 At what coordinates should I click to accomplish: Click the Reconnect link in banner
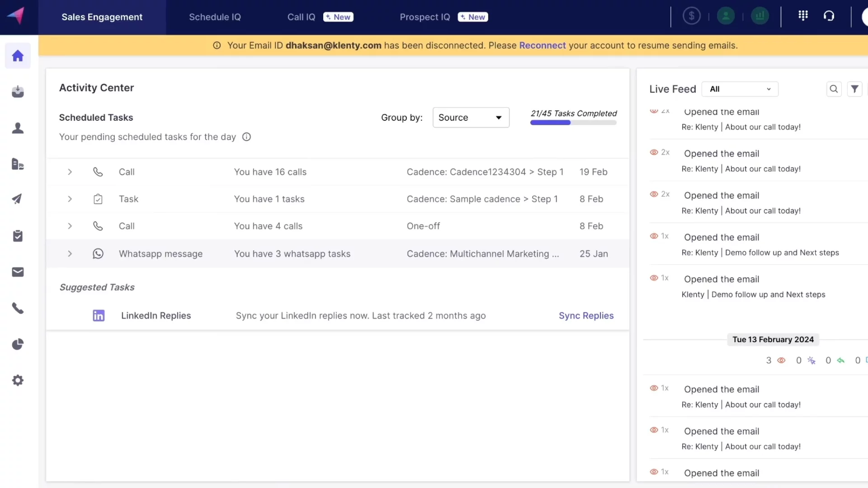542,46
